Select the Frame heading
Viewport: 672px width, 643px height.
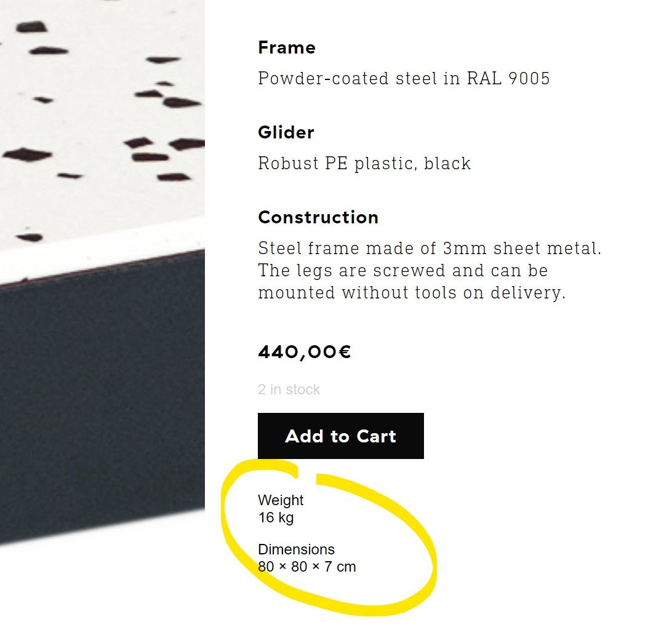287,48
